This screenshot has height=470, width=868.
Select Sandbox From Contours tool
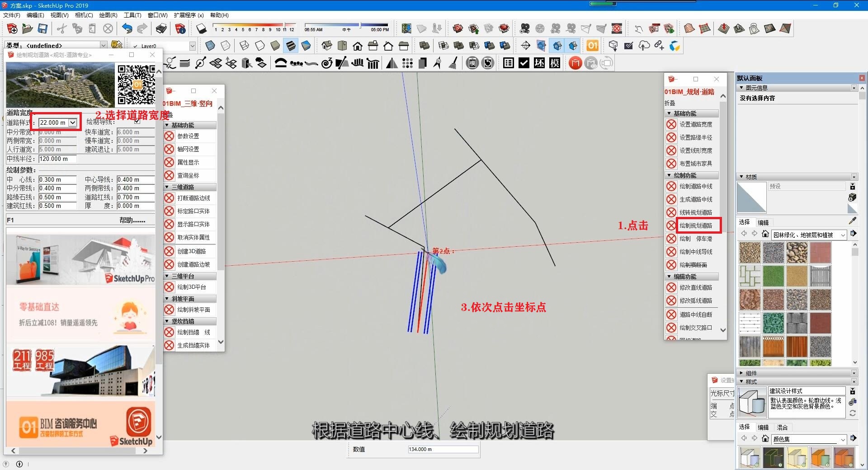click(689, 29)
